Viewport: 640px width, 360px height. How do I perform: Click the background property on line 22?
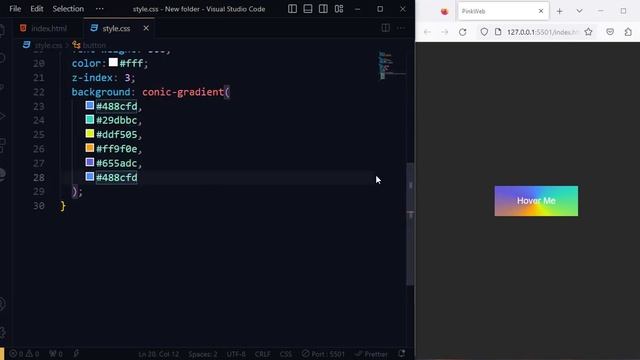point(101,92)
